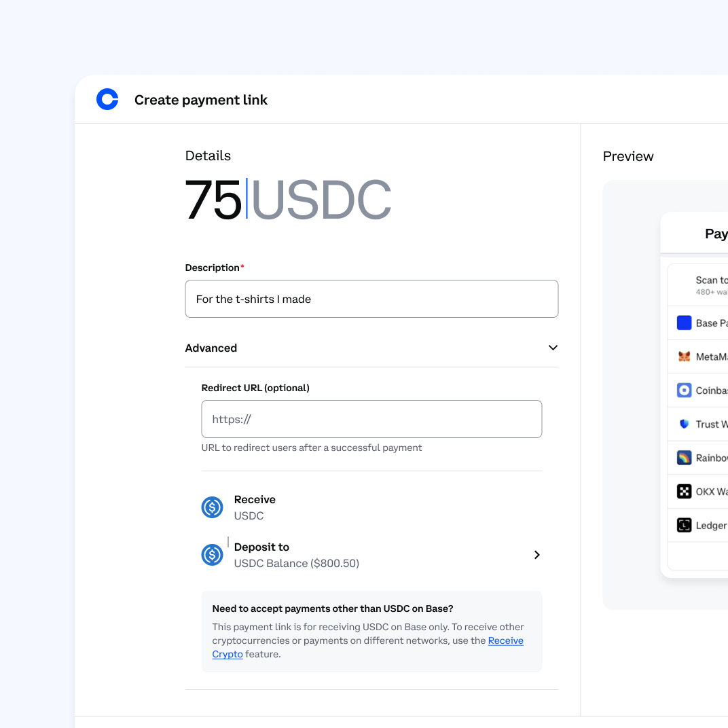
Task: Open Deposit to options with right chevron
Action: tap(536, 555)
